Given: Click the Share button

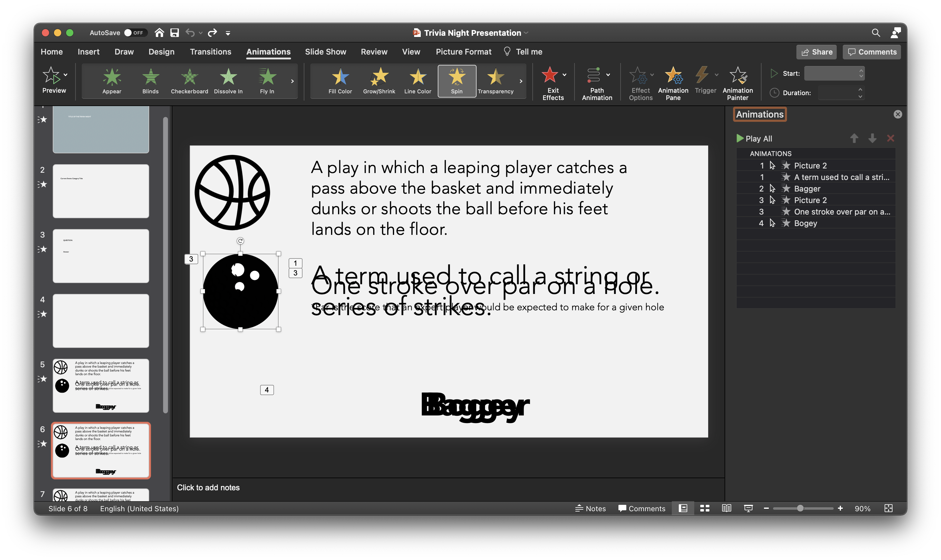Looking at the screenshot, I should [816, 52].
